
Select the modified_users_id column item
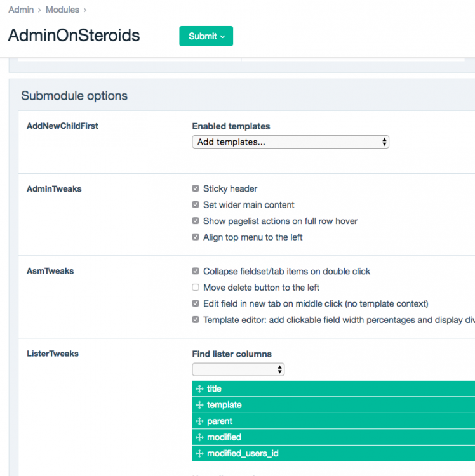point(243,454)
